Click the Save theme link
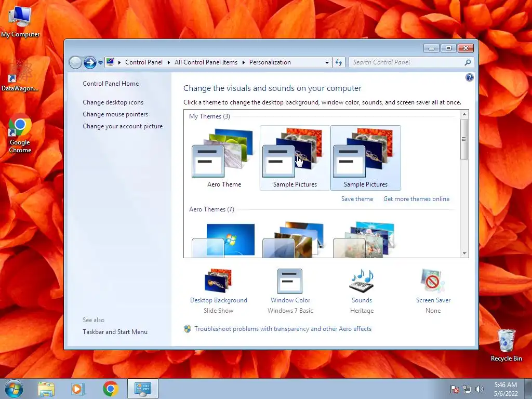 [357, 199]
